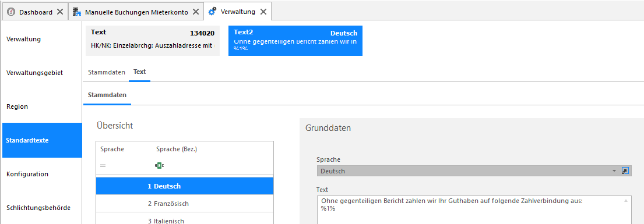Select the row 3 Italienisch
This screenshot has width=644, height=224.
tap(184, 219)
